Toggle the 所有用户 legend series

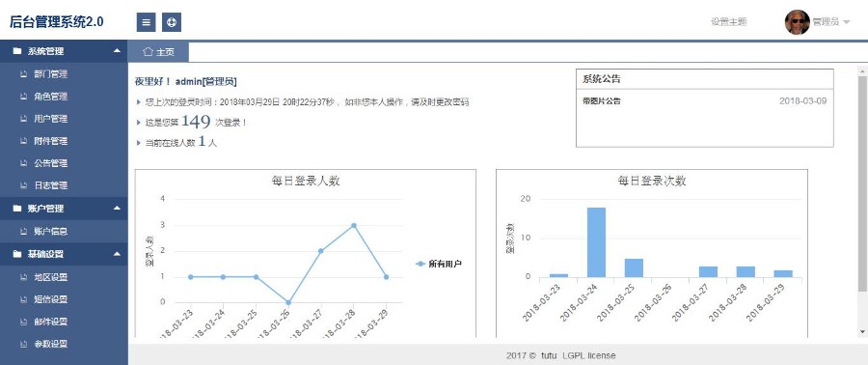point(439,264)
